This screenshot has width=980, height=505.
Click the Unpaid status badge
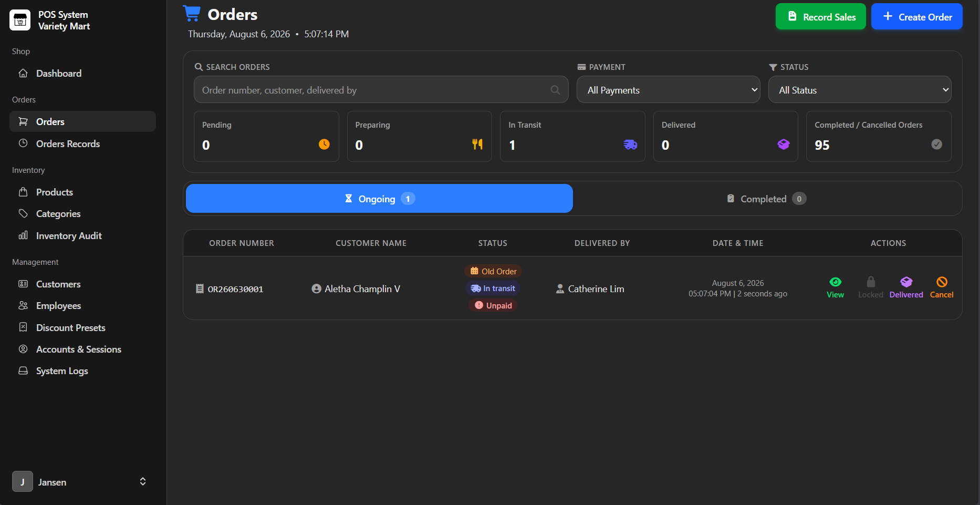(493, 305)
